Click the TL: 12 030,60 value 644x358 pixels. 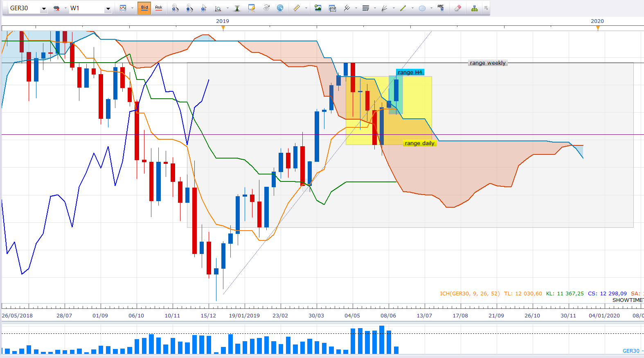pos(523,294)
